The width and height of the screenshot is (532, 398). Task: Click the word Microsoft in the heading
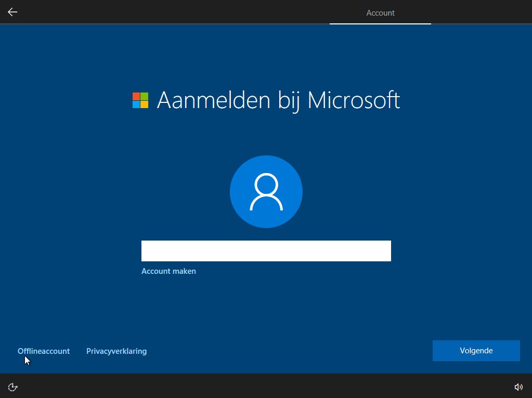pyautogui.click(x=354, y=100)
